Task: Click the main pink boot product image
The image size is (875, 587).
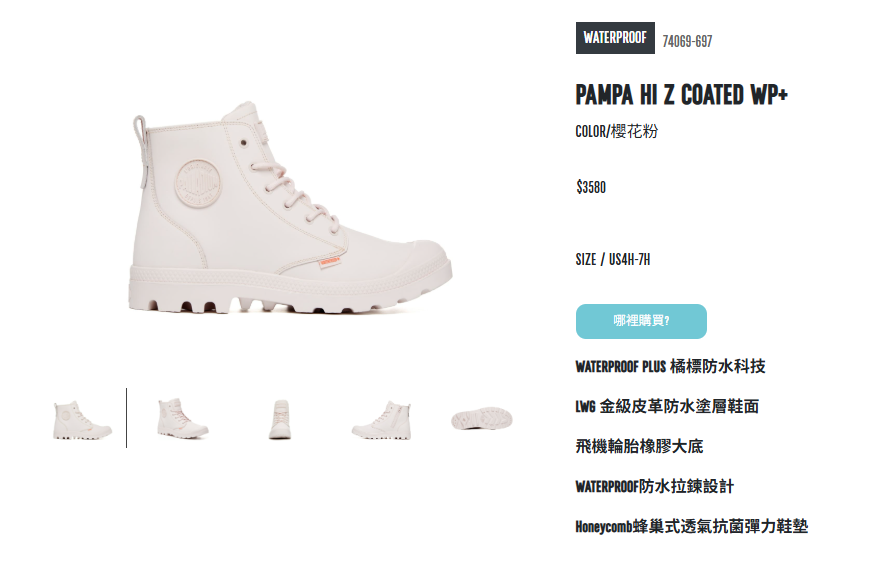Action: (x=290, y=208)
